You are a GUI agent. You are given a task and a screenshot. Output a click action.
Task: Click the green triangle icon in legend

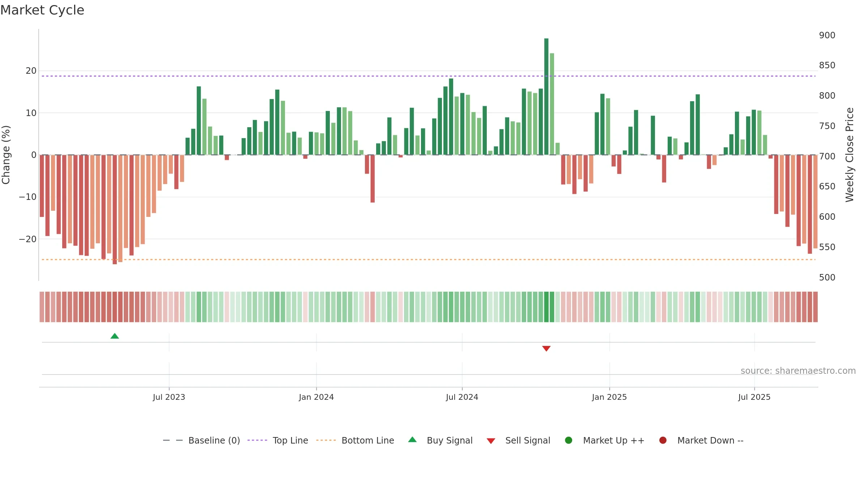point(412,440)
